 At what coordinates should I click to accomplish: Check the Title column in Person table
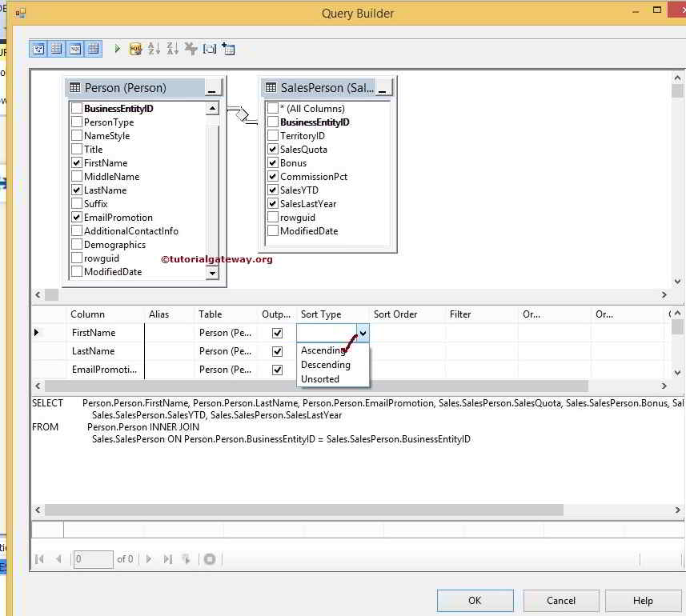point(76,149)
